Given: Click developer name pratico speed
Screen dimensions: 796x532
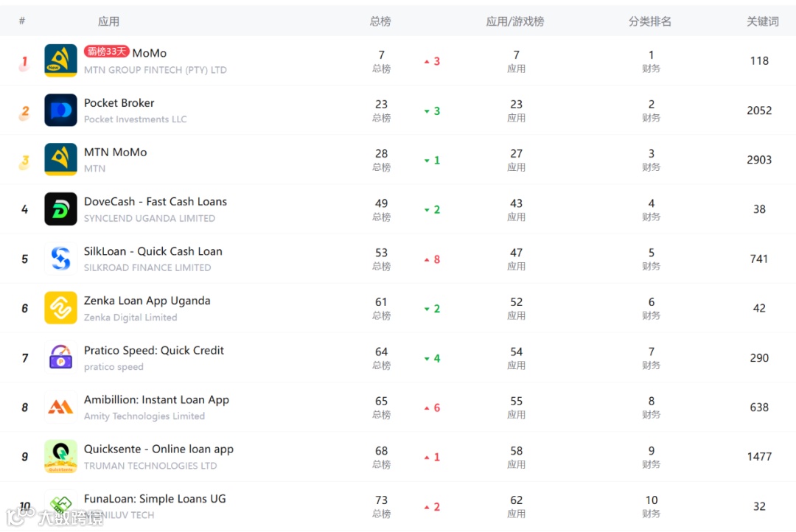Looking at the screenshot, I should tap(114, 367).
